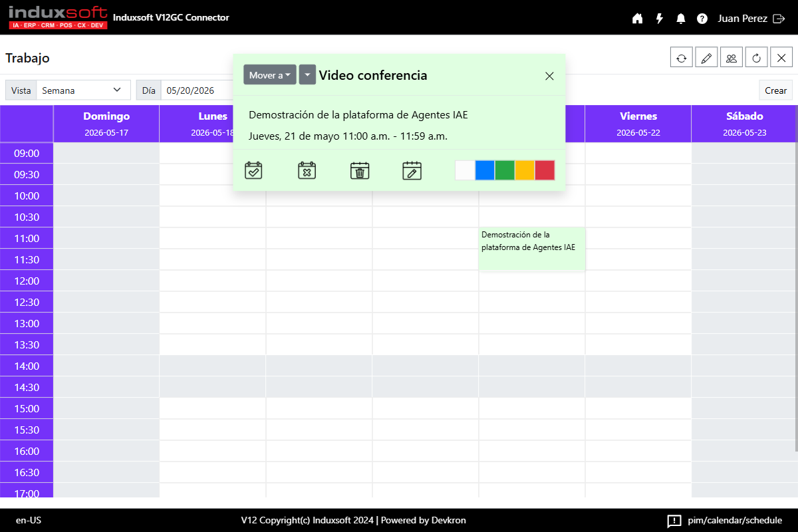Click the Crear button
This screenshot has width=798, height=532.
pyautogui.click(x=775, y=90)
